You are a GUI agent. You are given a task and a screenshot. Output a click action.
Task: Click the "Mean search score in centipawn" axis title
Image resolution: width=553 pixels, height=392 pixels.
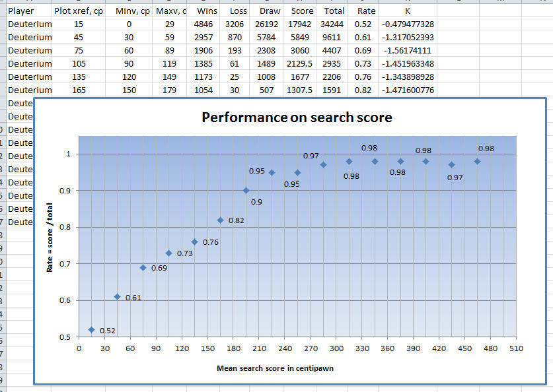pos(275,368)
